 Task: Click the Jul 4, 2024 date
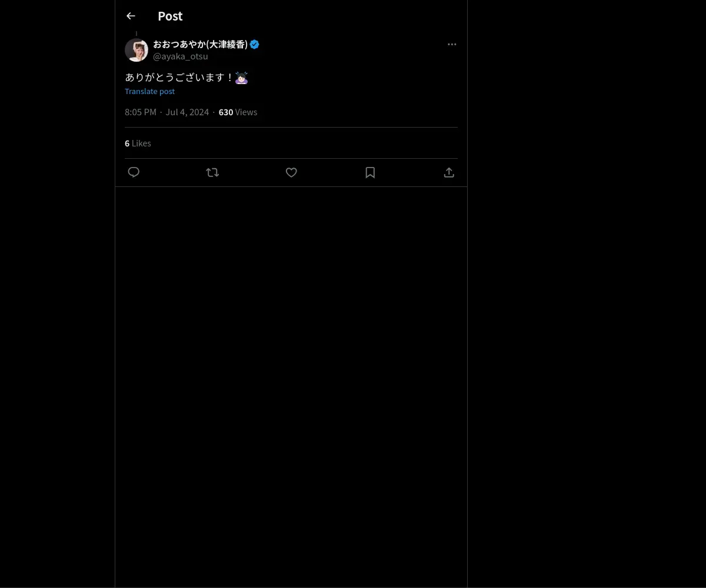point(187,112)
